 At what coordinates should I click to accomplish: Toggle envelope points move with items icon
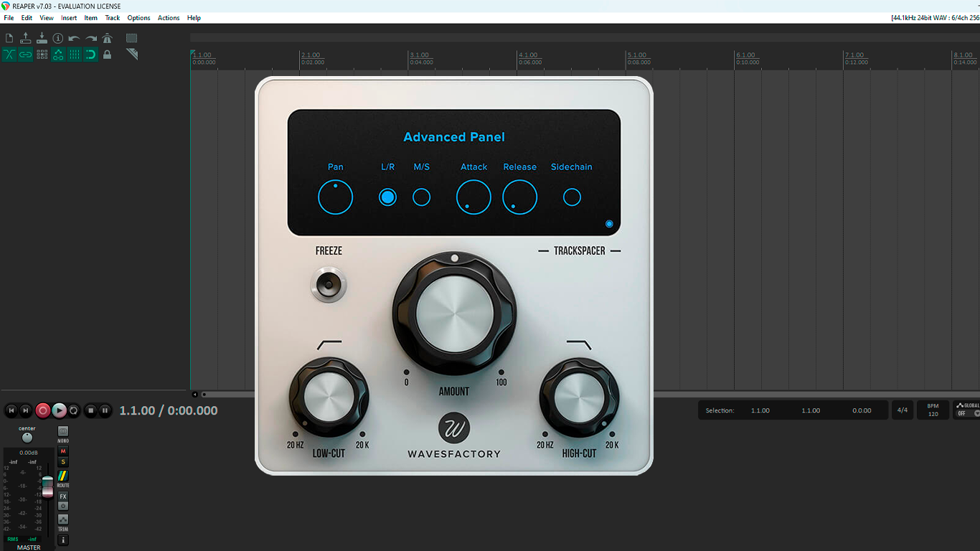(58, 55)
